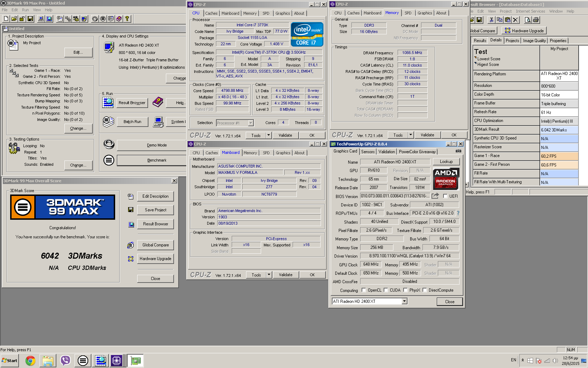Click the Game 1 - Race 60,2 FPS cell
The image size is (588, 368).
tap(559, 156)
